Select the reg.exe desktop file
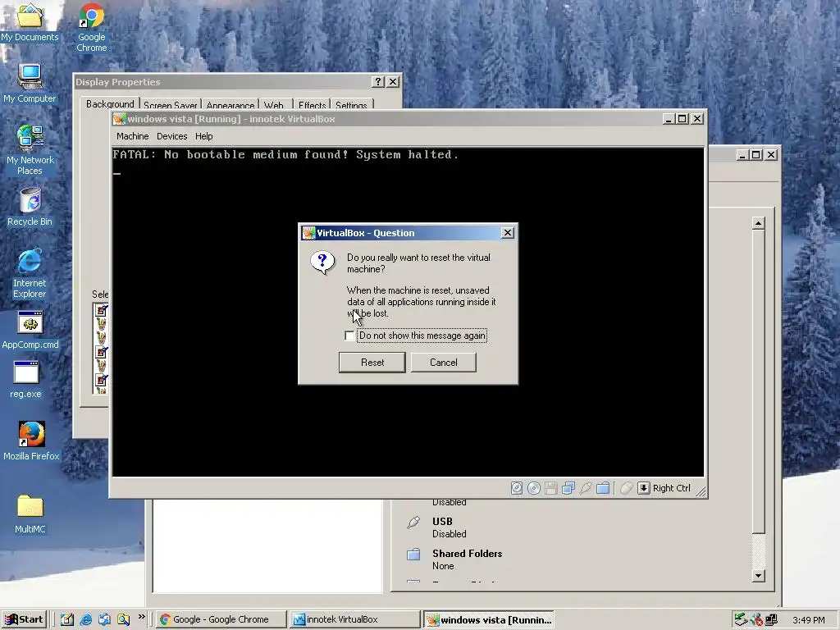Screen dimensions: 840x630 click(25, 379)
